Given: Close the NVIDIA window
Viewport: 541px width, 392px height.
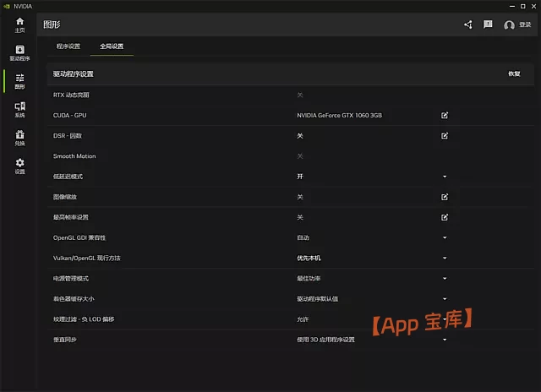Looking at the screenshot, I should [x=533, y=6].
